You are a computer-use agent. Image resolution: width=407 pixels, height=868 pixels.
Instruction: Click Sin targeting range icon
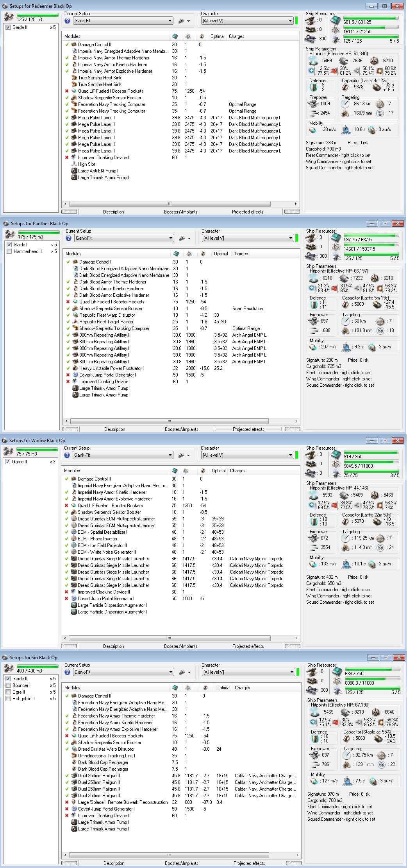[346, 755]
